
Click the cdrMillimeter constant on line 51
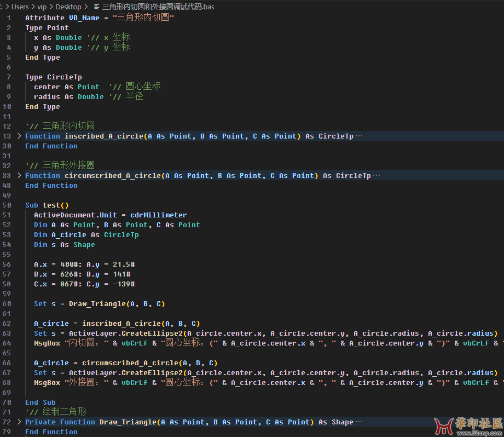pos(158,215)
